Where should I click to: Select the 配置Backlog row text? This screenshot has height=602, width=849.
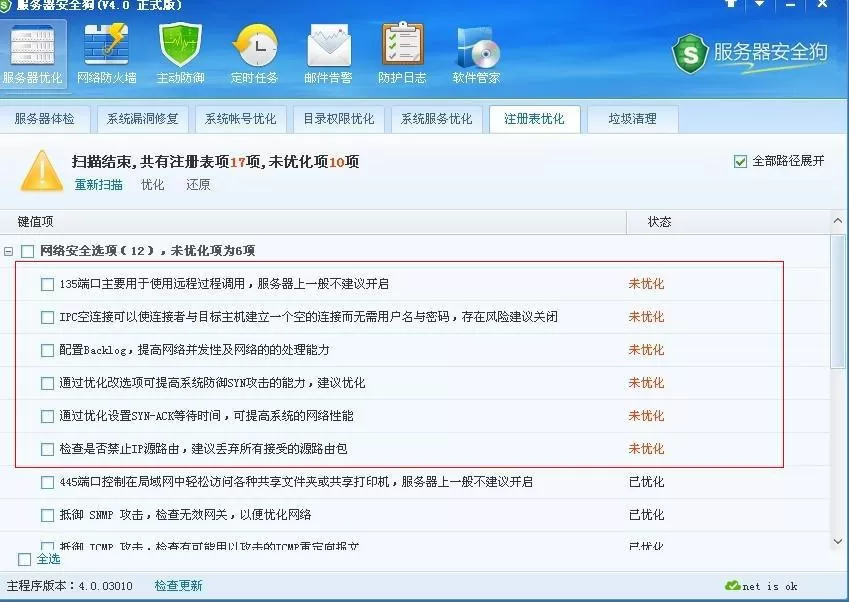pos(194,350)
